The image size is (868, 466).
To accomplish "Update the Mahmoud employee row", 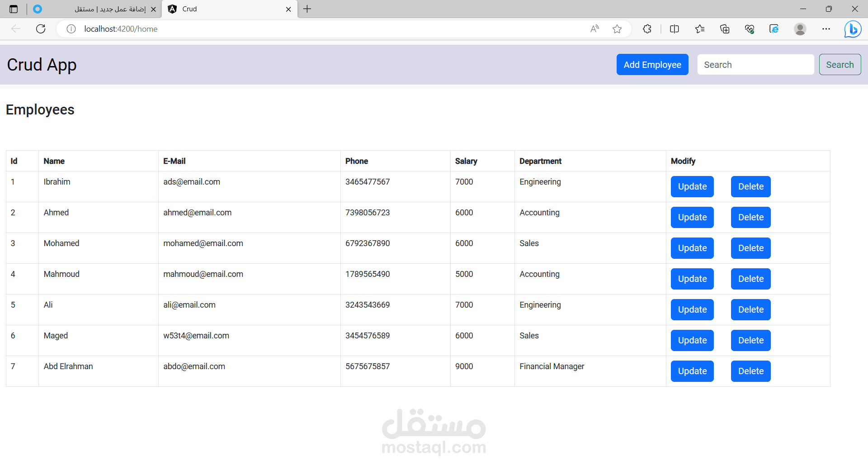I will (x=692, y=279).
